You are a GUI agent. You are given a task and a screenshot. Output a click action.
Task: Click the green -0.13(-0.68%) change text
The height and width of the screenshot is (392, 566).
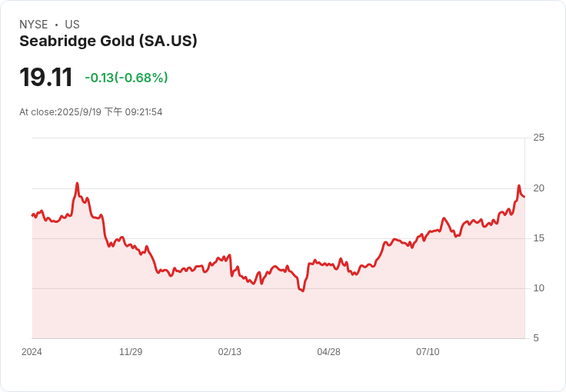tap(126, 78)
